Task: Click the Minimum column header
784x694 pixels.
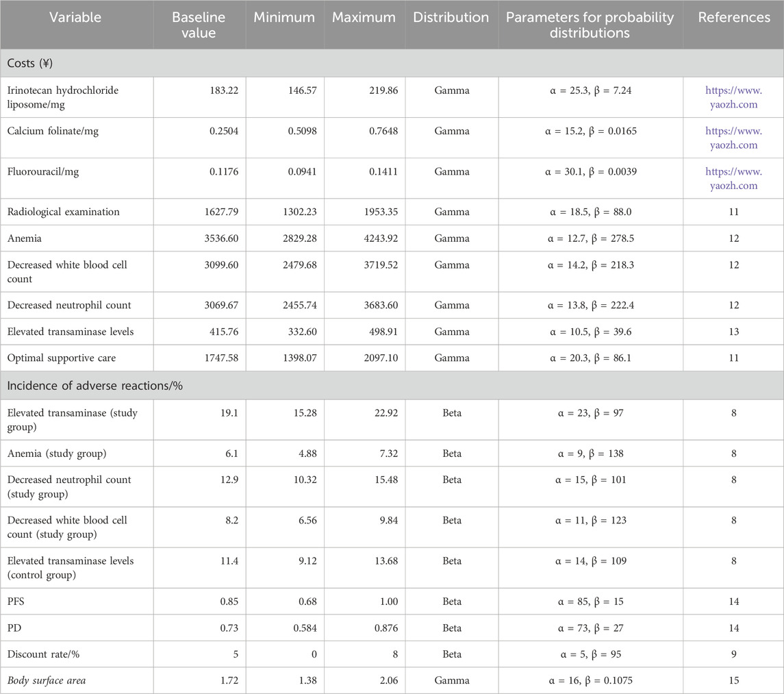Action: coord(284,17)
